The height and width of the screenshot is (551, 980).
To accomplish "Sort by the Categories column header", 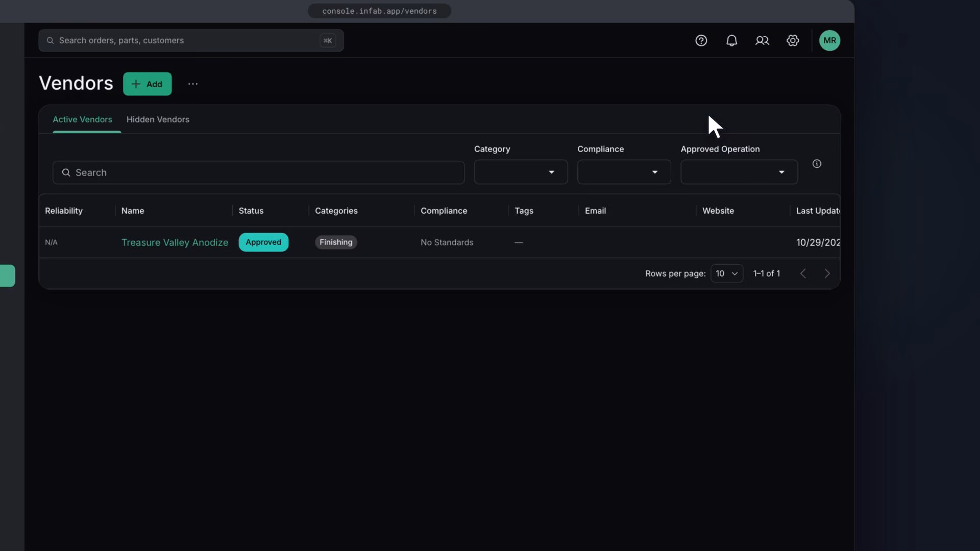I will 336,211.
